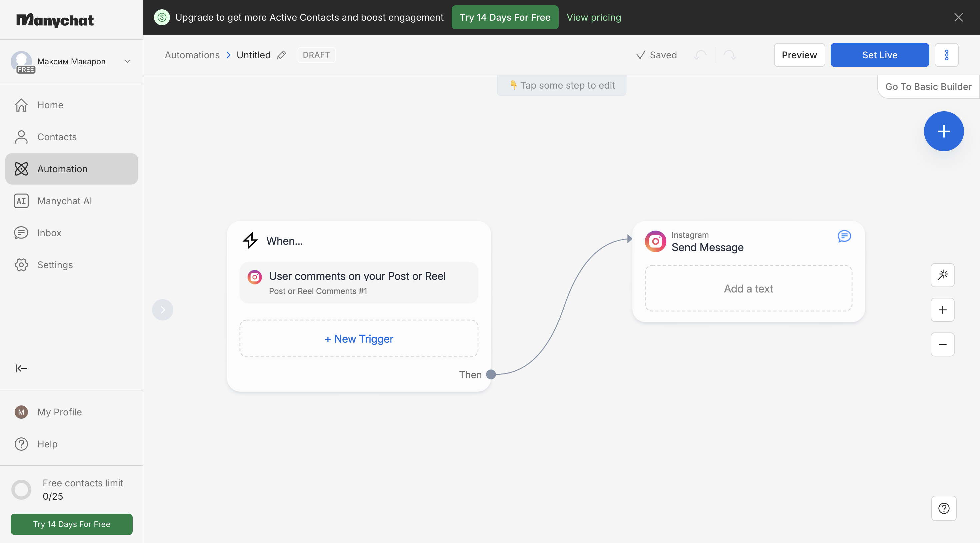
Task: Click the green sidebar Try 14 Days button
Action: [x=72, y=524]
